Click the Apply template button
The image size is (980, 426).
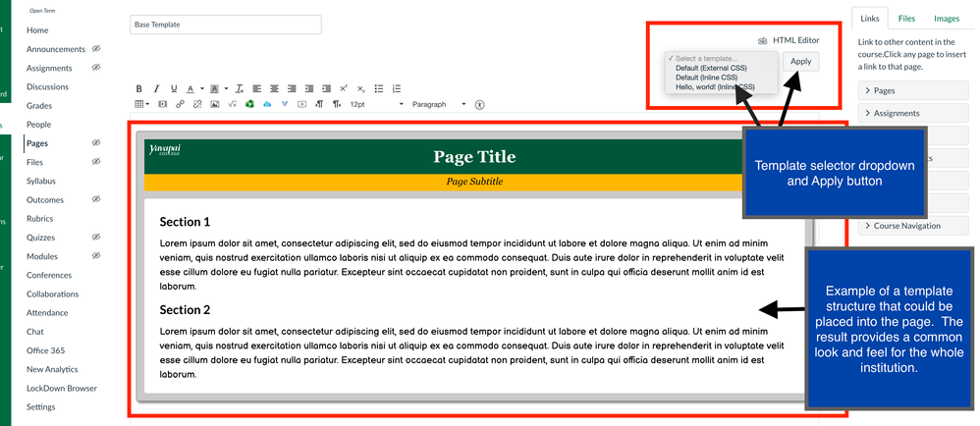(x=801, y=62)
